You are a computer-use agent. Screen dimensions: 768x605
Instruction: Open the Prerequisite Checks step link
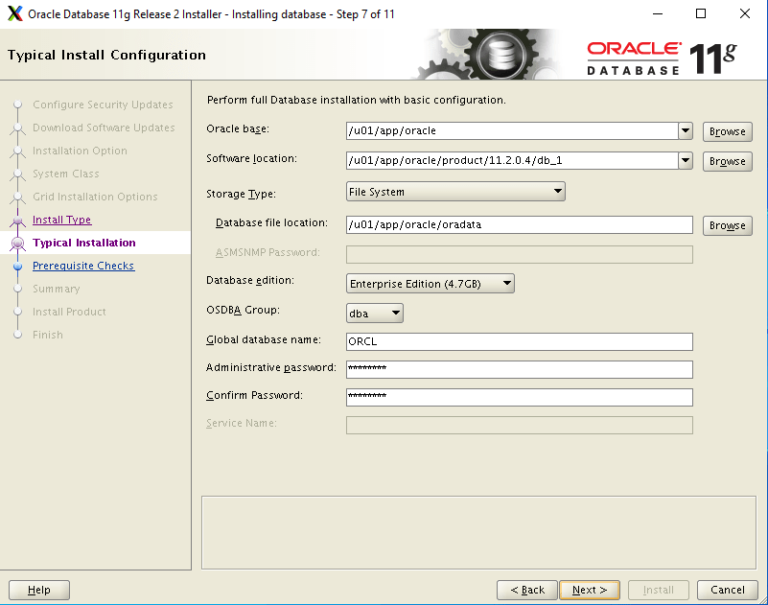pos(83,266)
